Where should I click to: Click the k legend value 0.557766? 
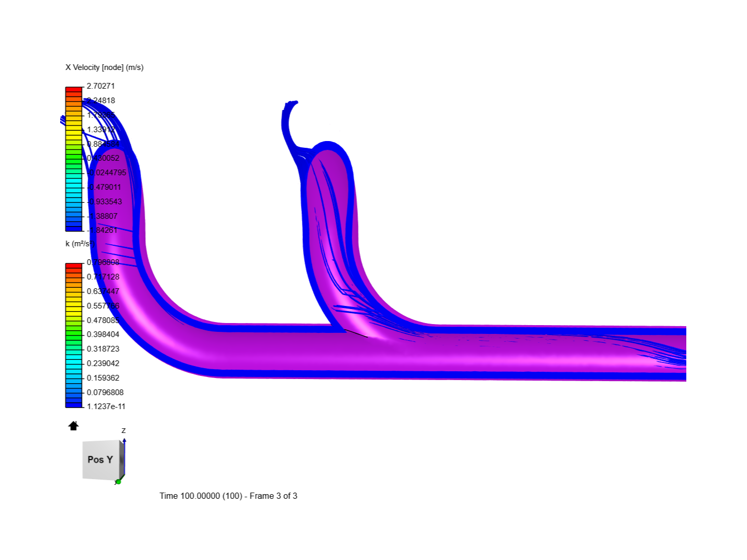[x=103, y=306]
